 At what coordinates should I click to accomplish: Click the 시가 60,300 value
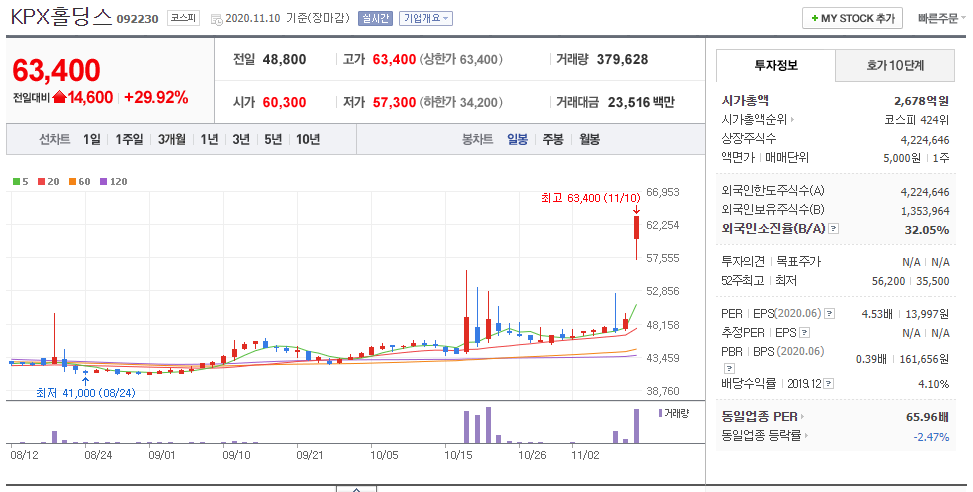[x=284, y=102]
